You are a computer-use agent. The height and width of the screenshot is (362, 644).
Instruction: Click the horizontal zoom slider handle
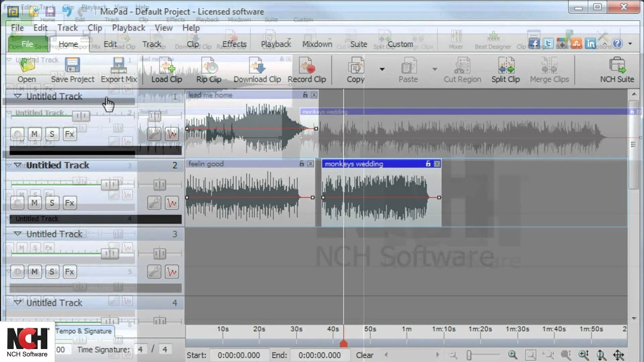pyautogui.click(x=469, y=355)
